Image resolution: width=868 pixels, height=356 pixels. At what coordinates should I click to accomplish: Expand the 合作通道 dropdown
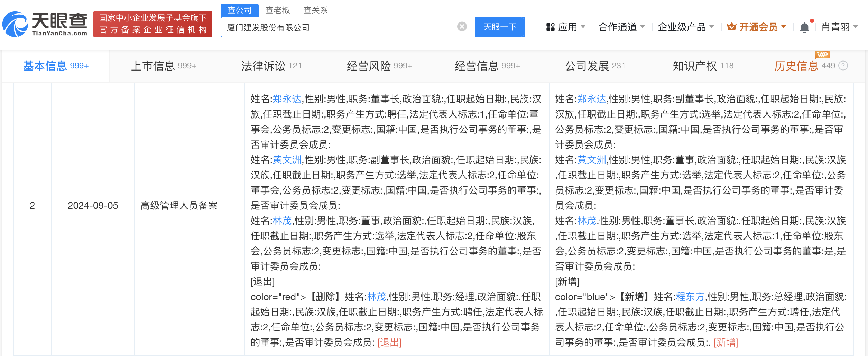[617, 27]
